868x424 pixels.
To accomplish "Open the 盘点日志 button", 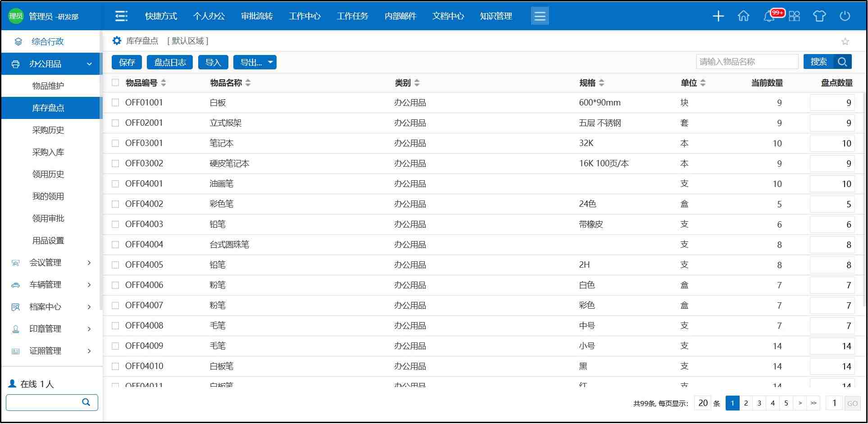I will pos(170,62).
